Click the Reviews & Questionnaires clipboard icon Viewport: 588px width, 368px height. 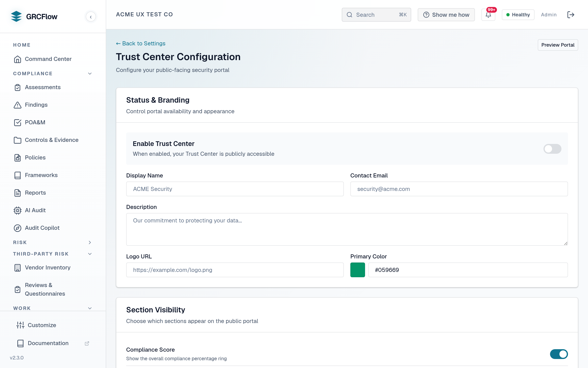(18, 289)
